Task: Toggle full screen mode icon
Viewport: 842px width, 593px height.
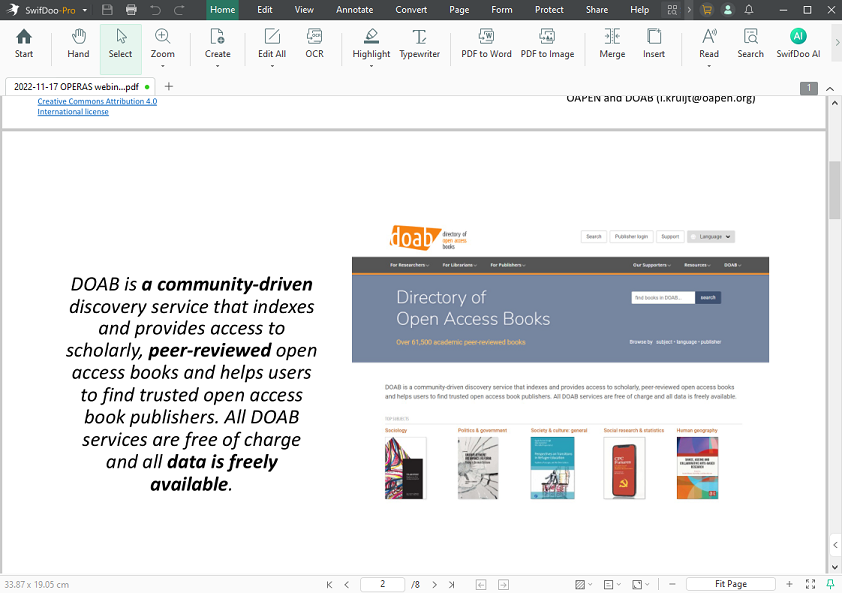Action: (810, 584)
